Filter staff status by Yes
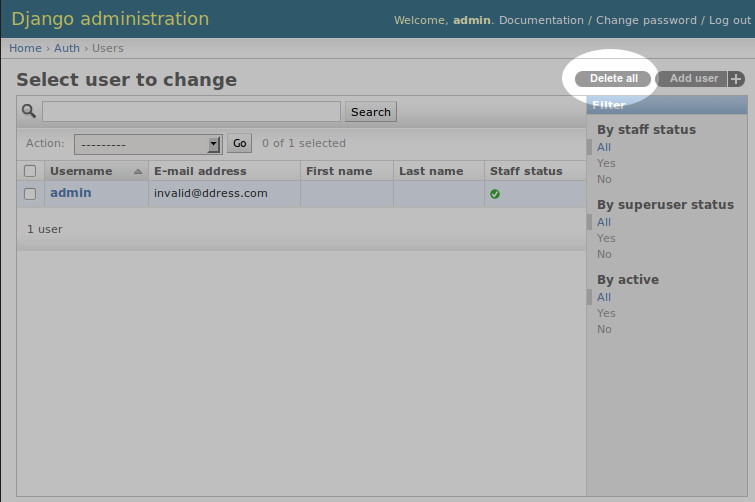 606,163
